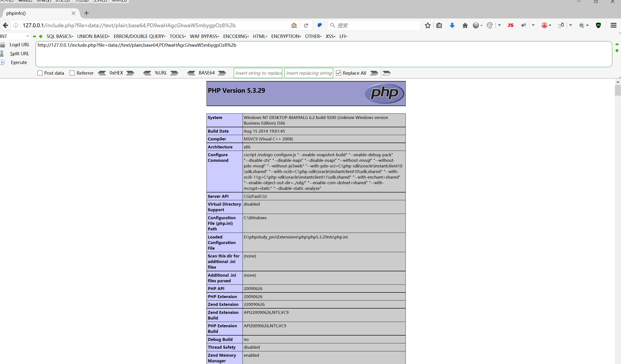Click the red JS toolbar icon
The height and width of the screenshot is (364, 621).
pos(510,25)
